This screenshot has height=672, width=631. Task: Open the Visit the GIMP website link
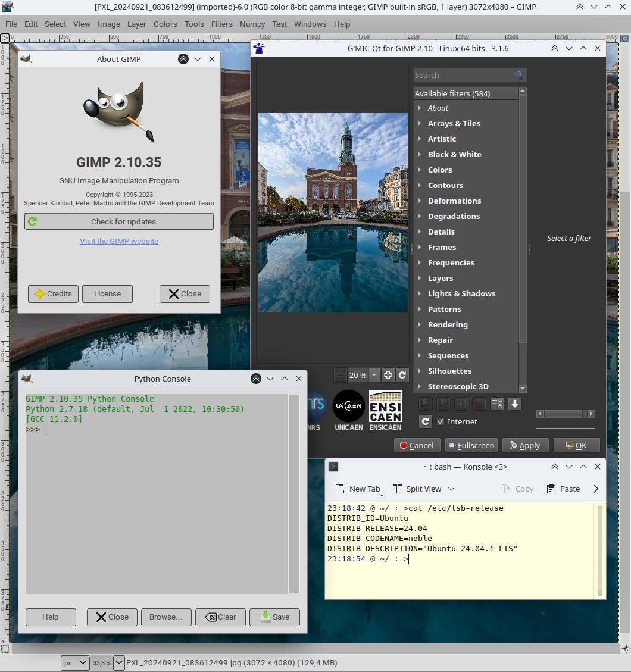119,241
